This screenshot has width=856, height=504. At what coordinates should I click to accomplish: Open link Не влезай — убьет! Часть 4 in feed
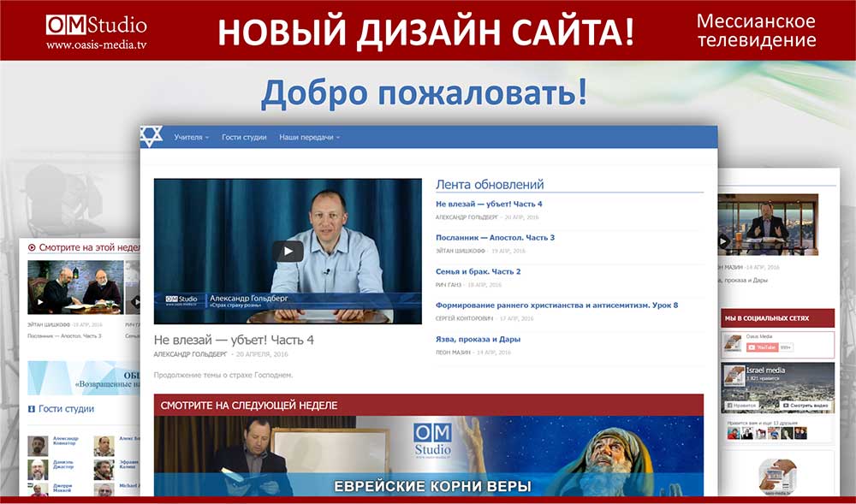pos(489,204)
